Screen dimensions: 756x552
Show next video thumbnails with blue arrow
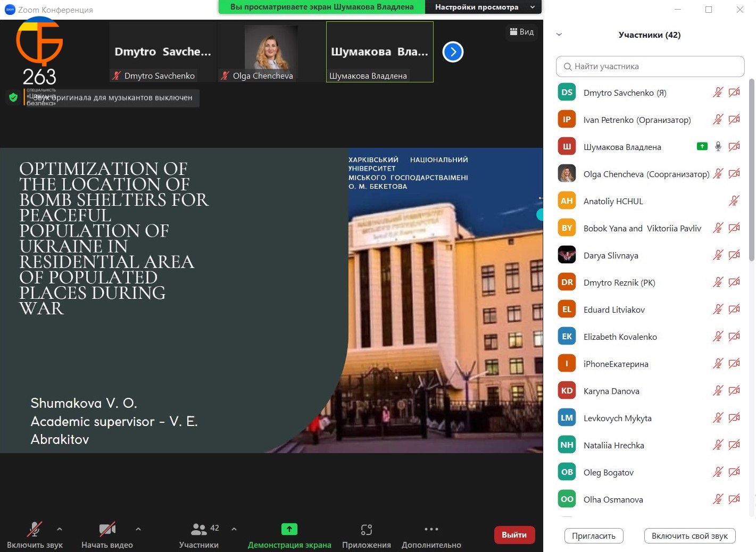[453, 52]
